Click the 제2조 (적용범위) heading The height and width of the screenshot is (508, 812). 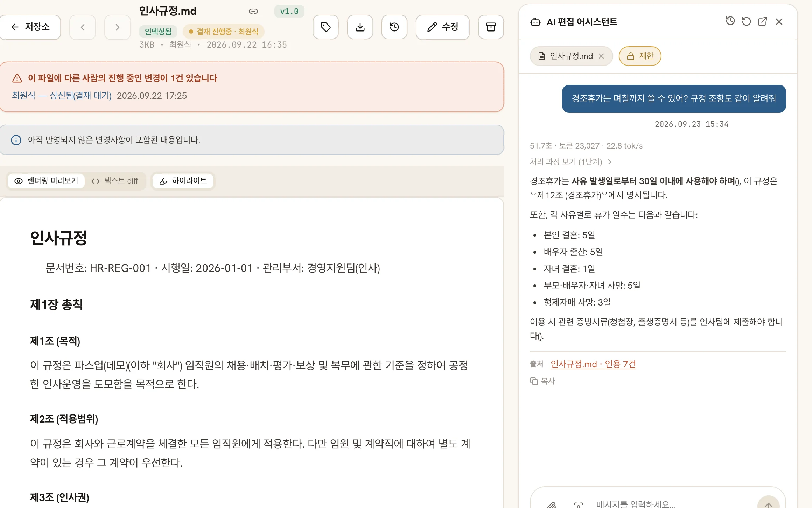(64, 419)
